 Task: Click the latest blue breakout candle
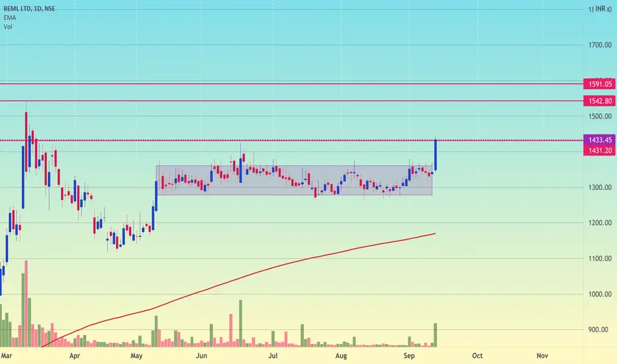point(436,155)
